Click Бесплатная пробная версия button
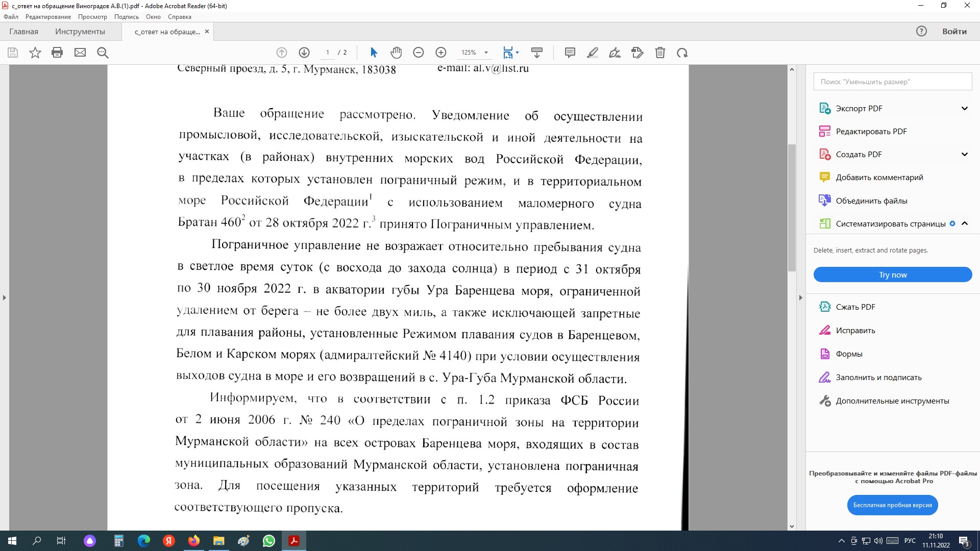980x551 pixels. pos(892,505)
